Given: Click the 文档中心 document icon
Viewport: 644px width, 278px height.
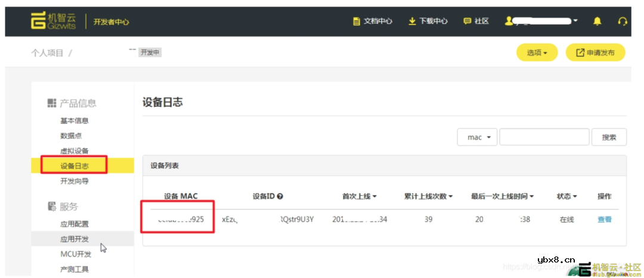Looking at the screenshot, I should click(357, 21).
